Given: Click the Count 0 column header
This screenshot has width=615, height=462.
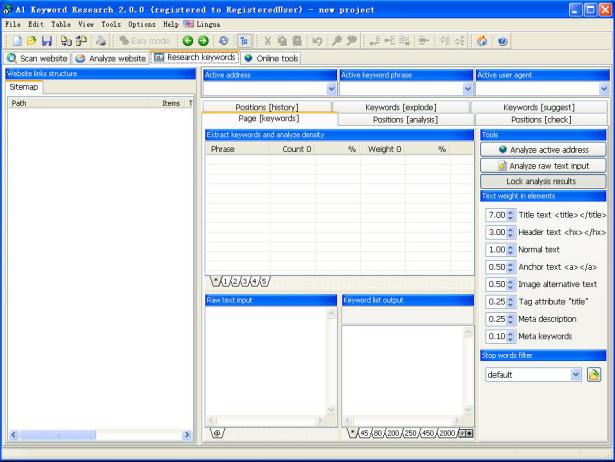Looking at the screenshot, I should (292, 149).
